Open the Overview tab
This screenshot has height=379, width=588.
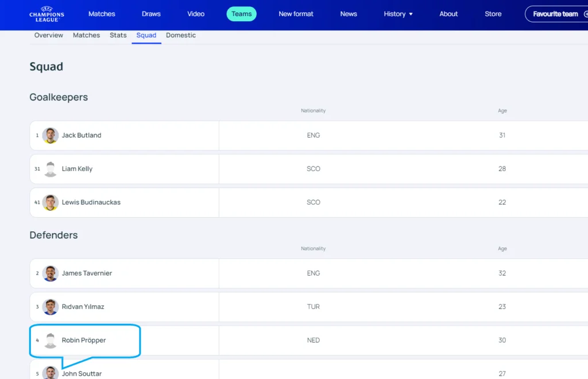[49, 35]
